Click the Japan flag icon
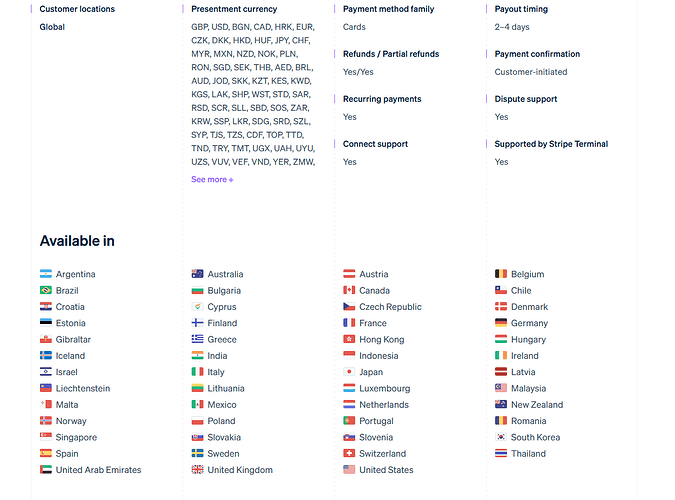Screen dimensions: 675x500 (349, 372)
